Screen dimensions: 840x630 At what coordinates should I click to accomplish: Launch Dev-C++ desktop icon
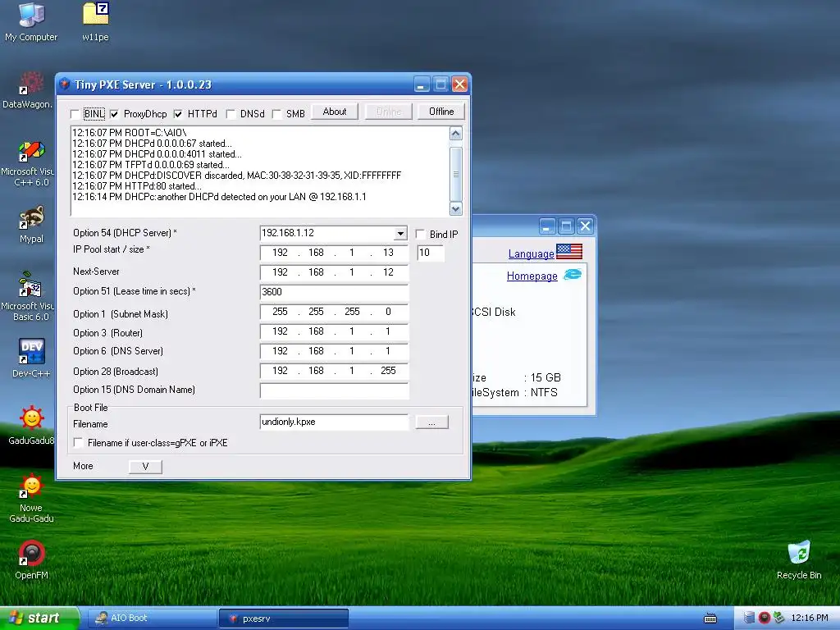31,358
